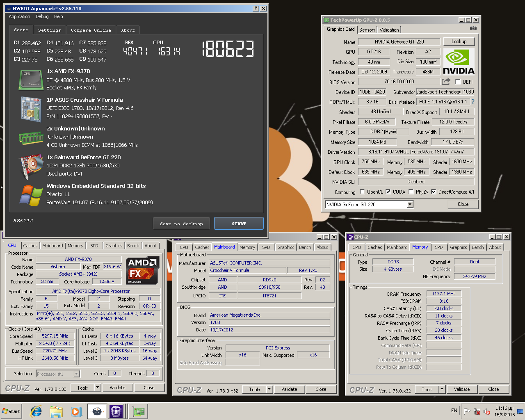Click the DRAM Frequency value 1177.1 MHz
Viewport: 525px width, 420px height.
pos(444,294)
